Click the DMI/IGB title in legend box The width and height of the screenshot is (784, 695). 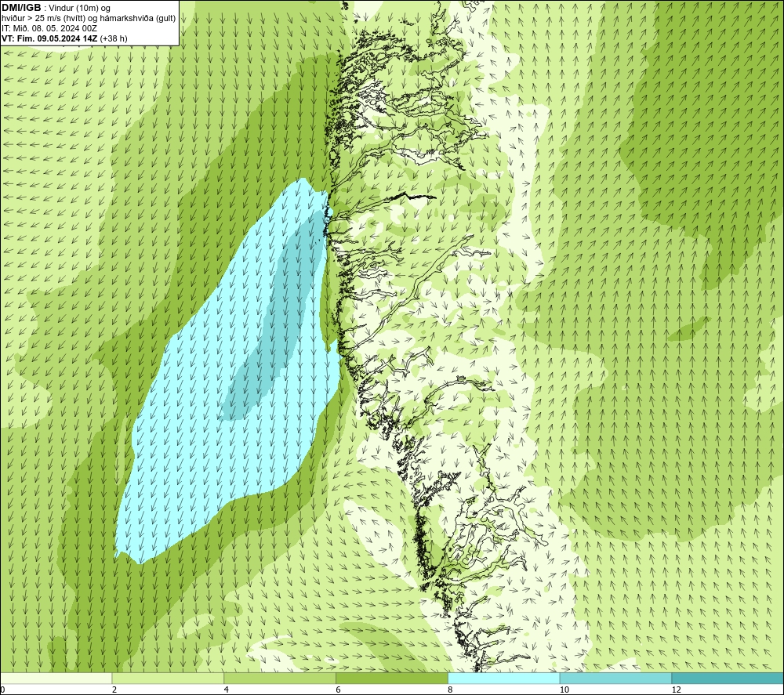(21, 8)
